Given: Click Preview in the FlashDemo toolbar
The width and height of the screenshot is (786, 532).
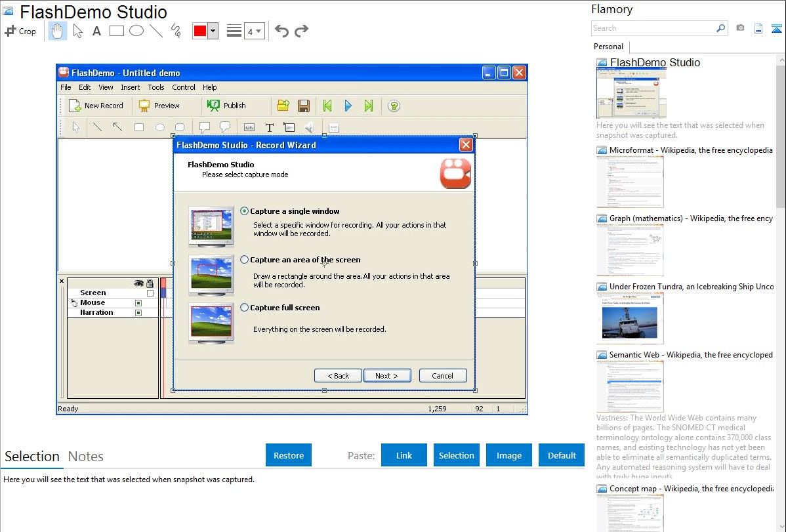Looking at the screenshot, I should point(159,106).
